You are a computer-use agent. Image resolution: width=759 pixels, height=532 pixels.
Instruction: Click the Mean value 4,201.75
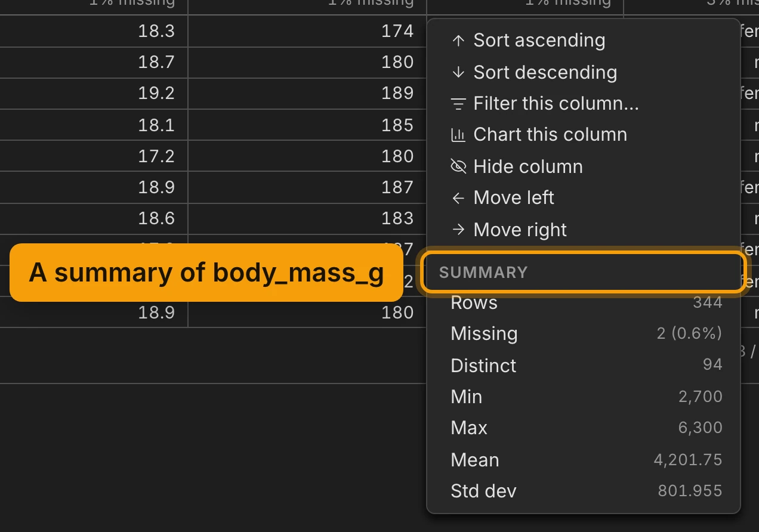[688, 460]
